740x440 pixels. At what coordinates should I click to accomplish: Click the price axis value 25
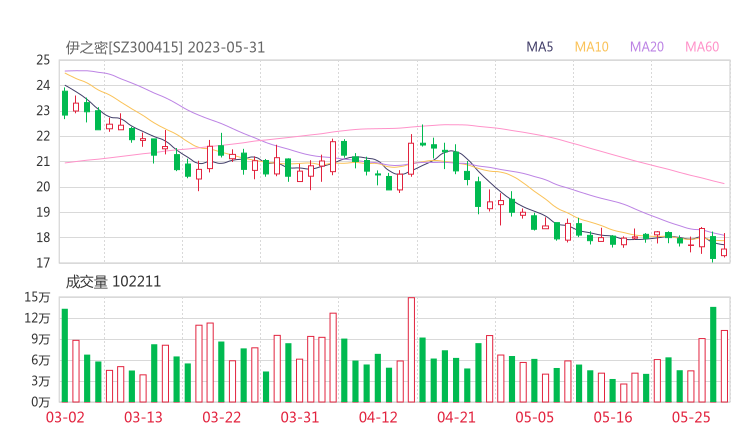pyautogui.click(x=43, y=60)
